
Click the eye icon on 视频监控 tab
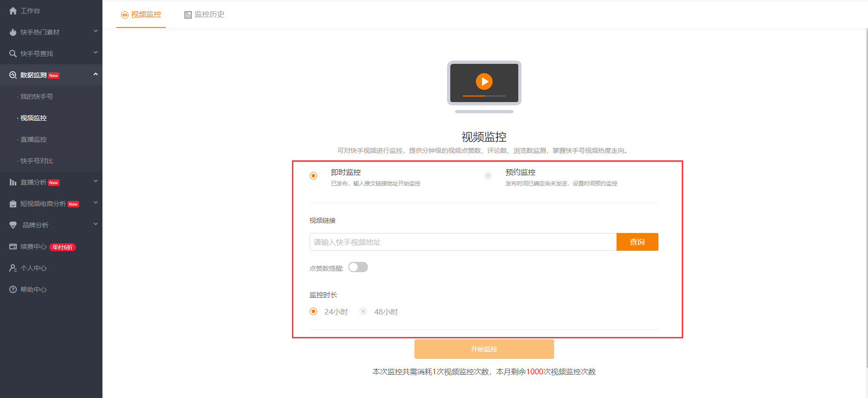point(124,15)
